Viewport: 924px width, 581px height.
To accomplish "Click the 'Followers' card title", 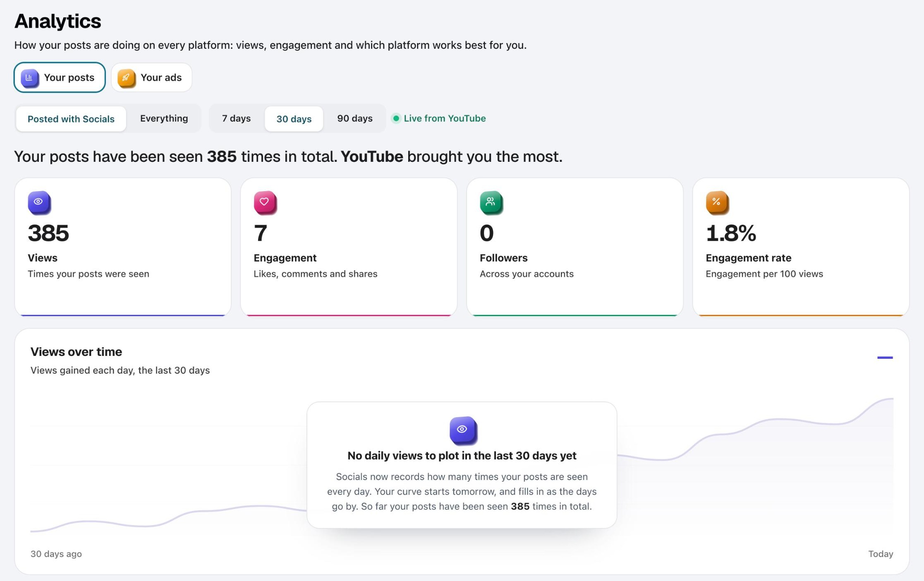I will point(503,258).
